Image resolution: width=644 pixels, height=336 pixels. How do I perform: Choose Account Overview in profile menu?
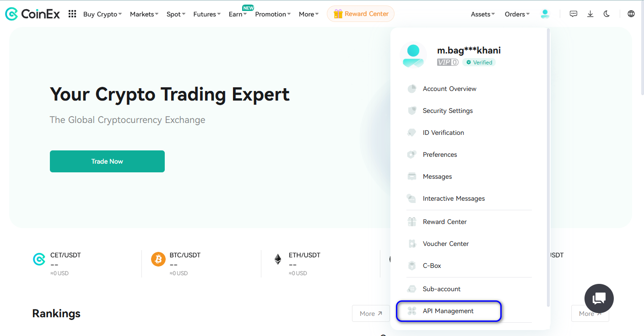coord(449,89)
